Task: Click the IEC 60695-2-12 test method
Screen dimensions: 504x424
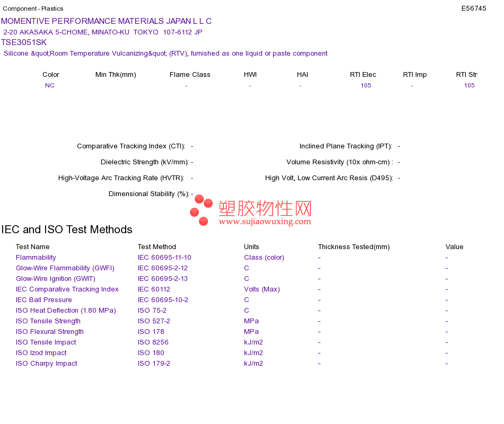Action: click(163, 268)
